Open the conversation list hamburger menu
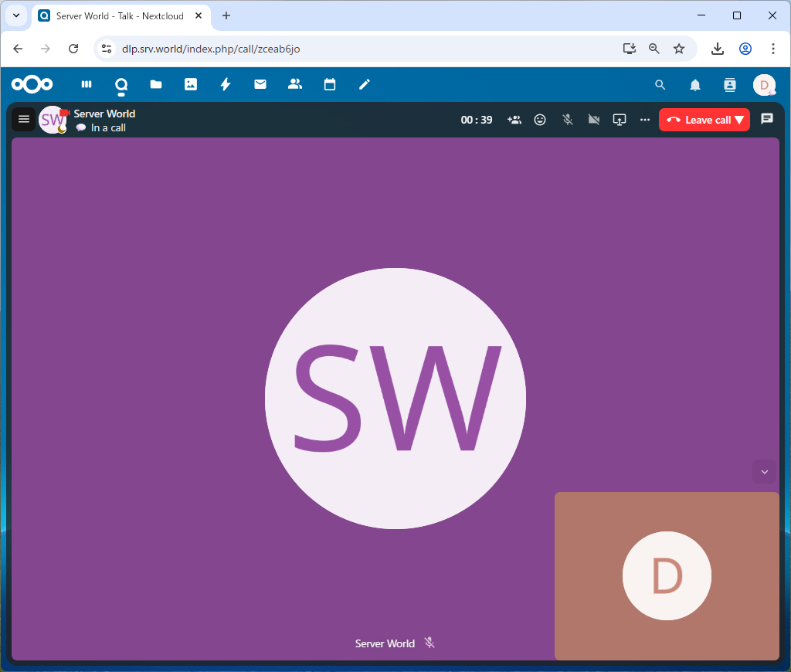 [x=24, y=119]
